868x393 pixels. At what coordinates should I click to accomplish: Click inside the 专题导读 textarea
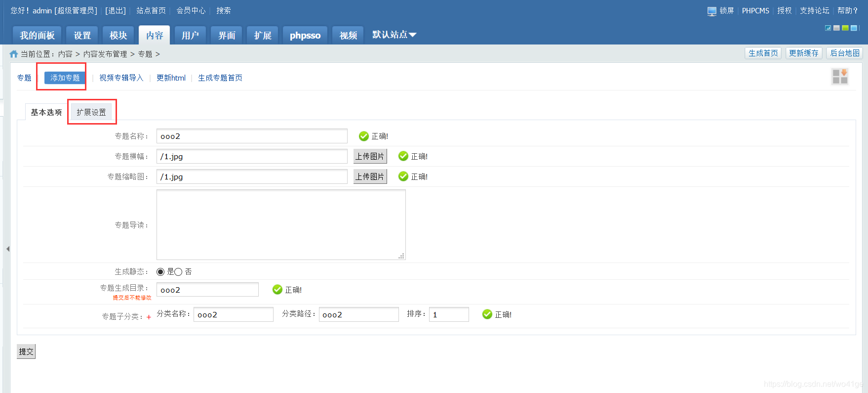(x=281, y=225)
